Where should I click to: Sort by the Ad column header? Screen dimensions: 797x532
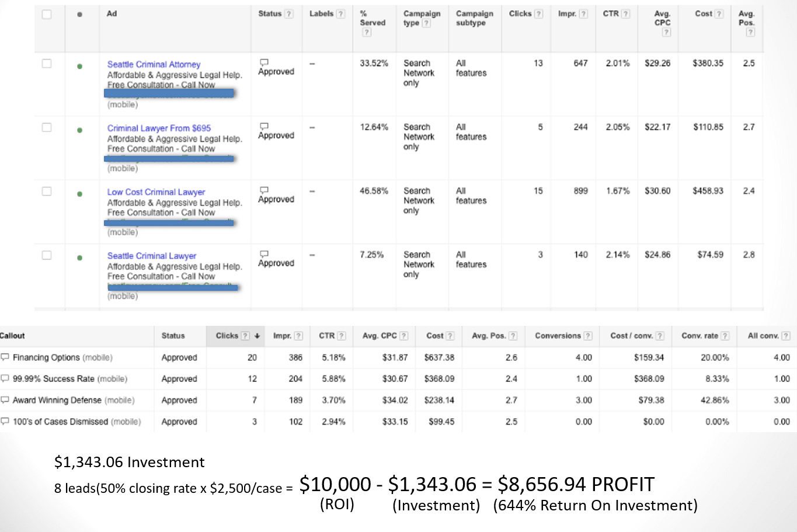pyautogui.click(x=112, y=13)
